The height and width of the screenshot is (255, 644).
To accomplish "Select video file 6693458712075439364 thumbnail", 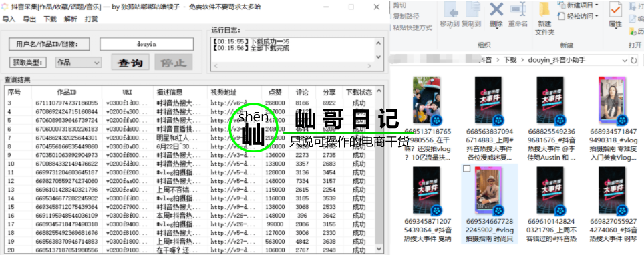I will click(426, 190).
